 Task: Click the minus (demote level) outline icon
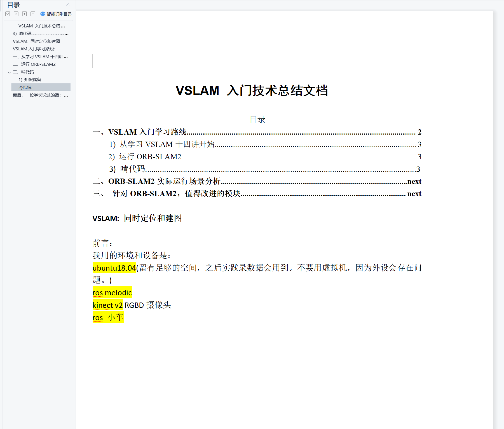coord(33,14)
